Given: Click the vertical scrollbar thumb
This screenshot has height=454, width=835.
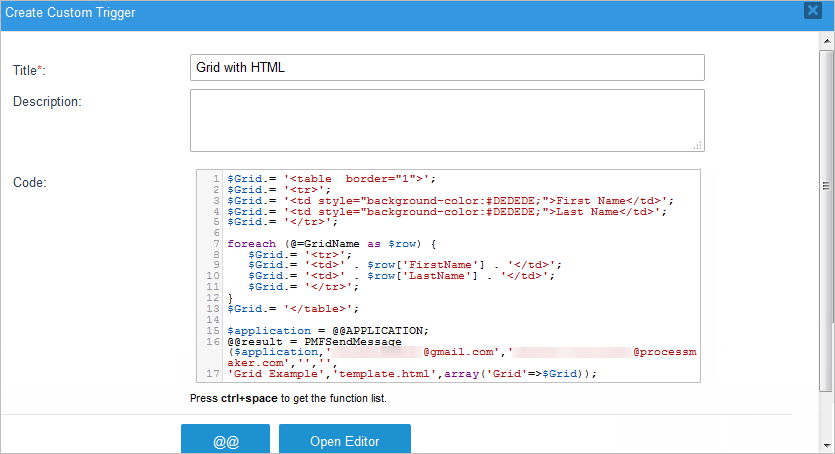Looking at the screenshot, I should click(826, 185).
